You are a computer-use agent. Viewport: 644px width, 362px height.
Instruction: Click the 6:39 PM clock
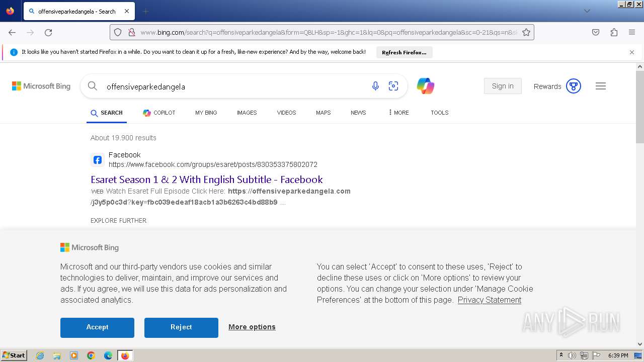point(618,355)
